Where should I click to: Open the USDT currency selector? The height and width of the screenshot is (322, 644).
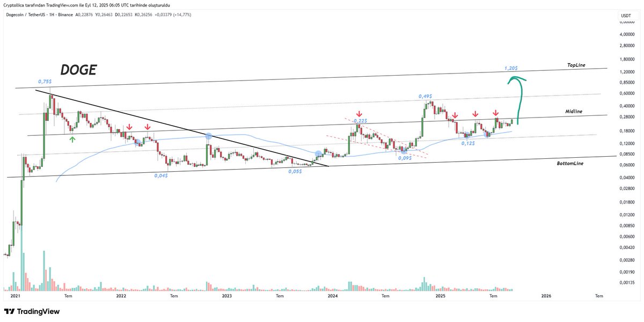[626, 16]
